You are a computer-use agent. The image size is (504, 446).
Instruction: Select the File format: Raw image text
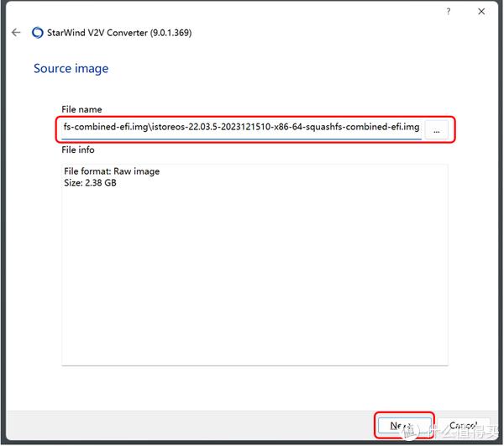(x=112, y=171)
